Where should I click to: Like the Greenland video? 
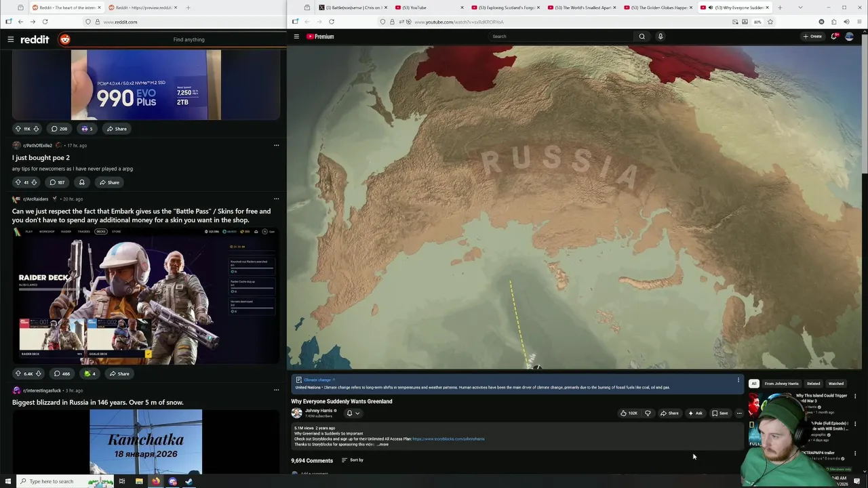point(629,413)
